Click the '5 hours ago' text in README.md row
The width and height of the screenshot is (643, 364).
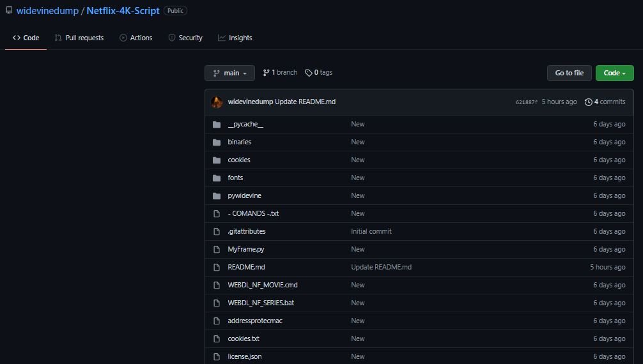[608, 267]
